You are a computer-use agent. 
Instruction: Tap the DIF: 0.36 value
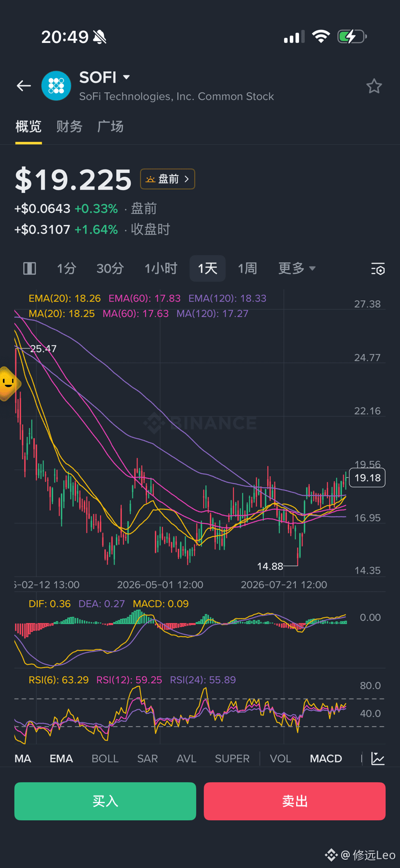[x=50, y=604]
